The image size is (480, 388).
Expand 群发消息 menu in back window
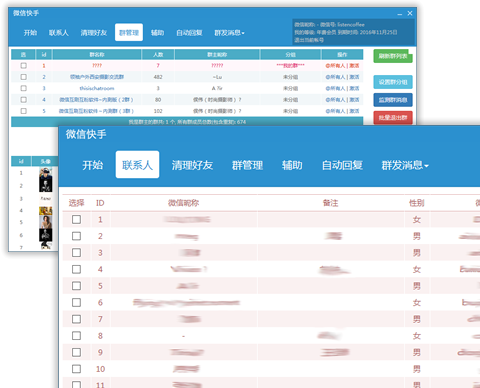(x=229, y=33)
